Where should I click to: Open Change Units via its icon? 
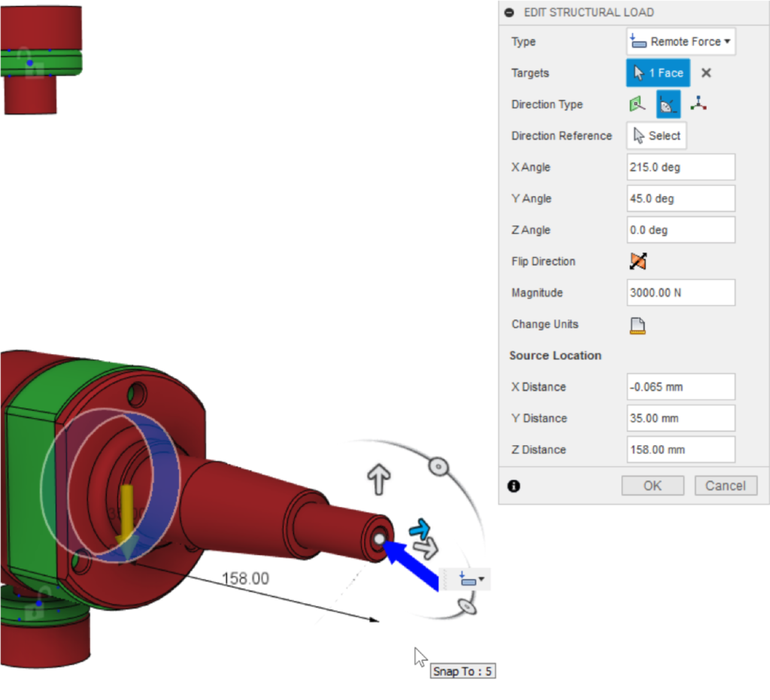tap(637, 325)
